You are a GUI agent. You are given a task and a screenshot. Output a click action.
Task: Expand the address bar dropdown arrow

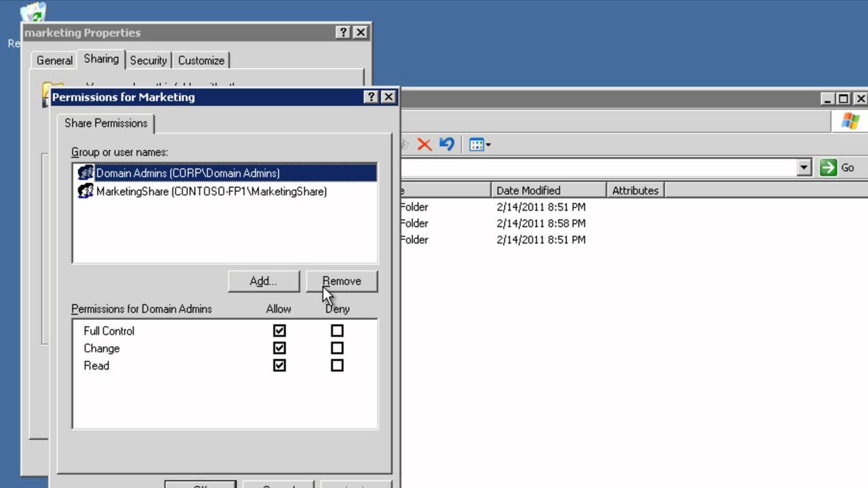click(x=804, y=167)
